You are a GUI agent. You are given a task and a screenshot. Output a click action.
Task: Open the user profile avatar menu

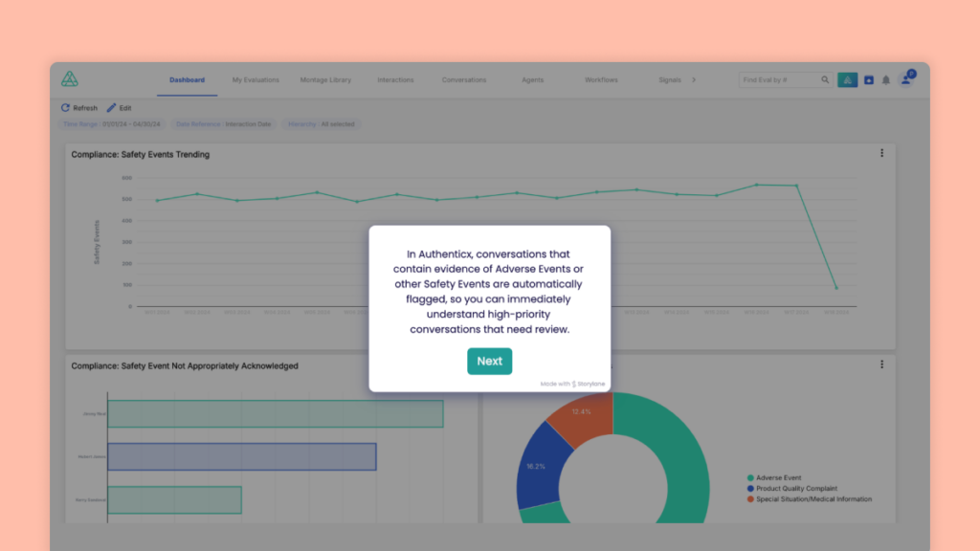tap(907, 78)
